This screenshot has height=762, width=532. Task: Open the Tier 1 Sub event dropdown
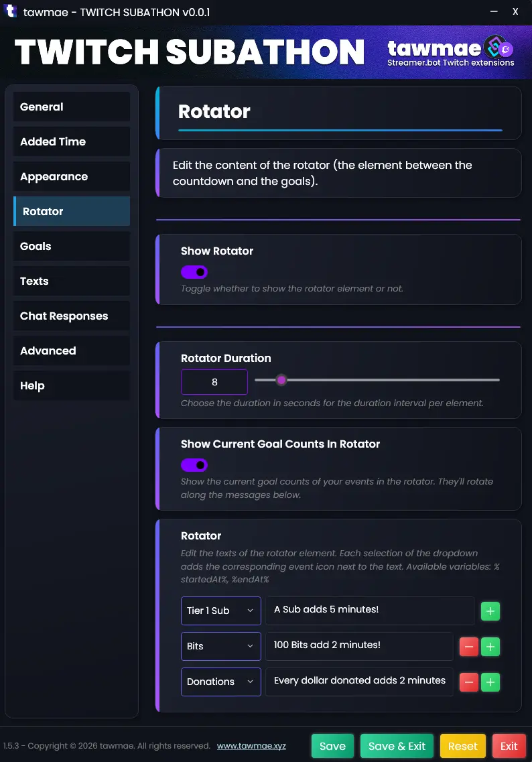[x=220, y=611]
